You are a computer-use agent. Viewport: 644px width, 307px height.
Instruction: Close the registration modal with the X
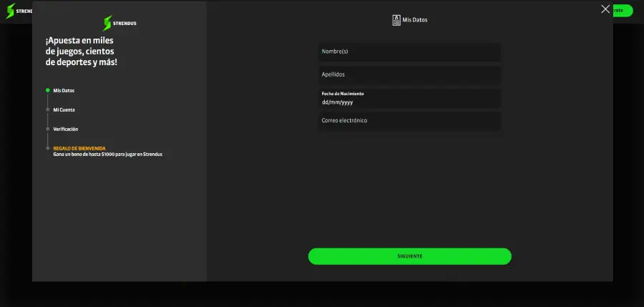click(605, 9)
